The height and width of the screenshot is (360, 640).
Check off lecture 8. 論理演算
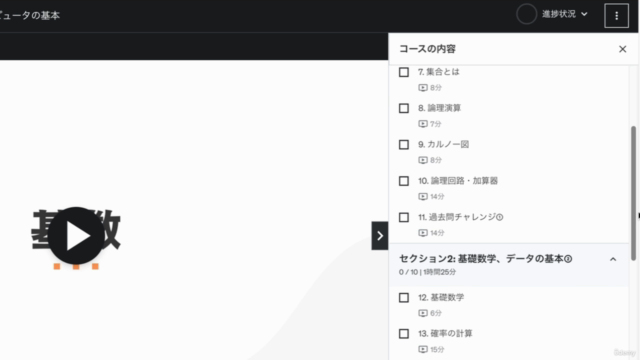(404, 108)
